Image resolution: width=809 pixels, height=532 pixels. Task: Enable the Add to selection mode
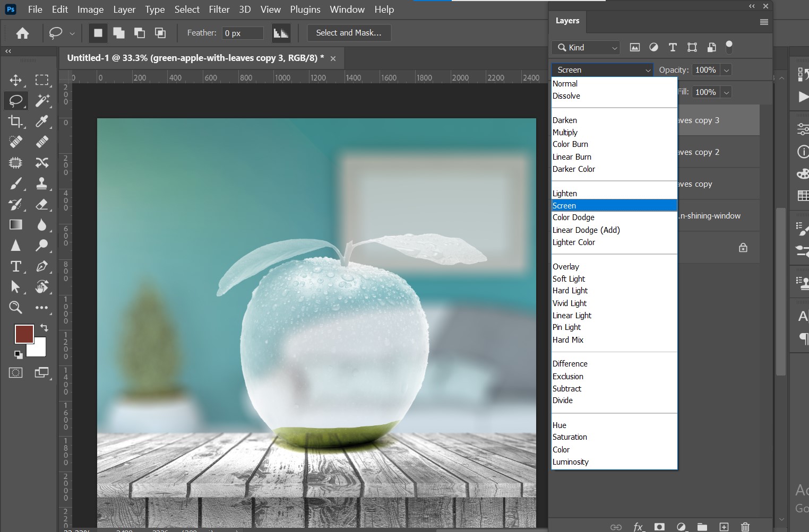[119, 33]
